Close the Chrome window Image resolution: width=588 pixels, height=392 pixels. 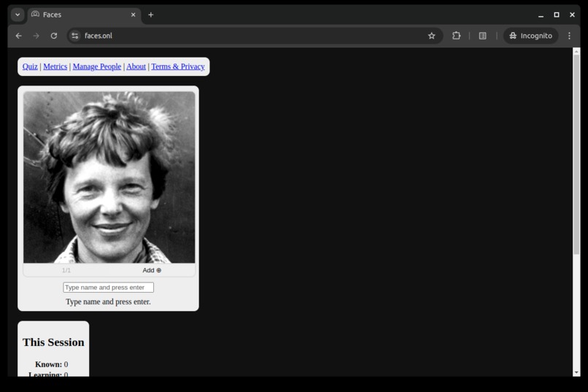coord(572,15)
